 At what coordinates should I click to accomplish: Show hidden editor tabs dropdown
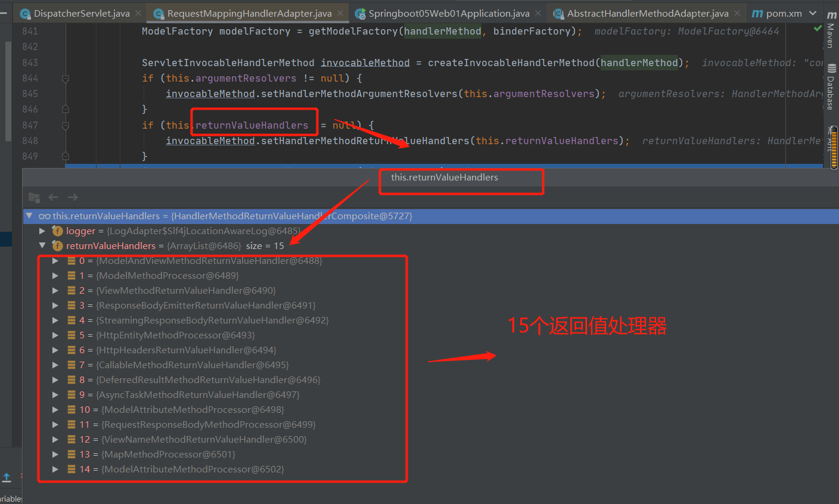point(813,13)
